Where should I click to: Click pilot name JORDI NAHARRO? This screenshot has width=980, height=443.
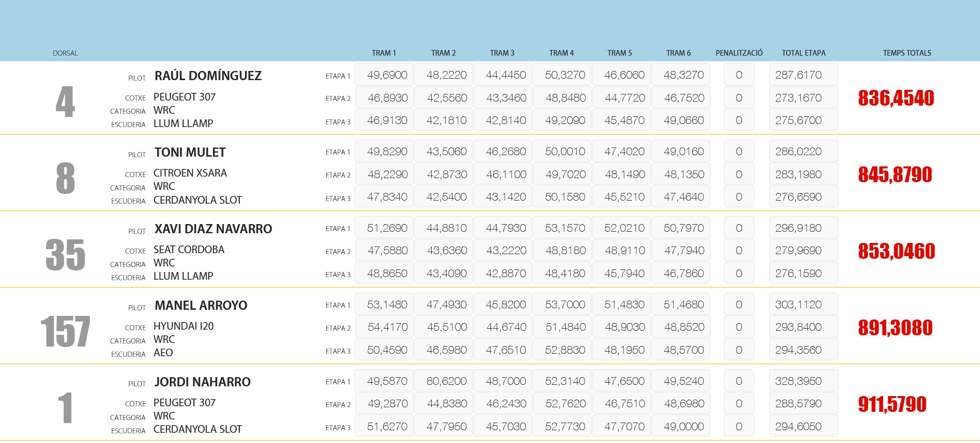[202, 382]
